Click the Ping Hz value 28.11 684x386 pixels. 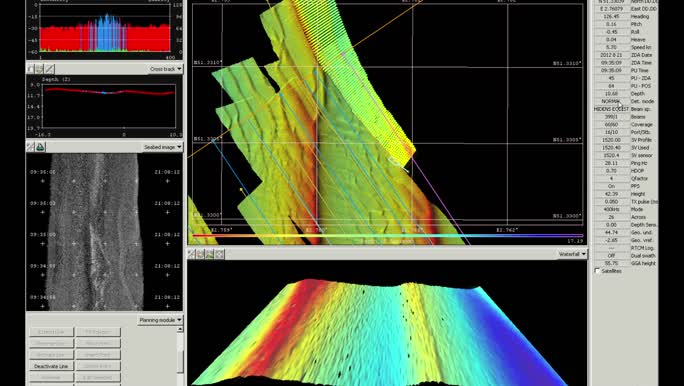[611, 163]
